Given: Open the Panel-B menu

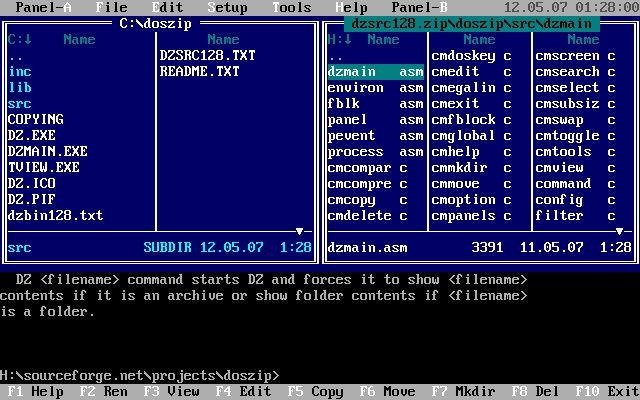Looking at the screenshot, I should [x=420, y=7].
